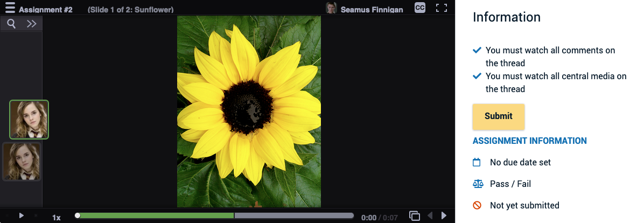Change the 1x playback speed
Image resolution: width=644 pixels, height=223 pixels.
pos(56,217)
